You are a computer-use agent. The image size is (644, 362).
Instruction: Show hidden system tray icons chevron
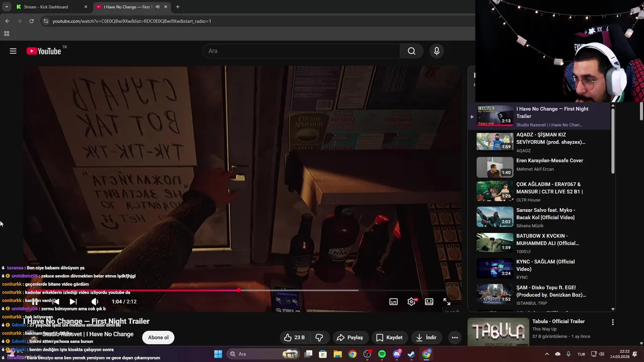pos(547,354)
